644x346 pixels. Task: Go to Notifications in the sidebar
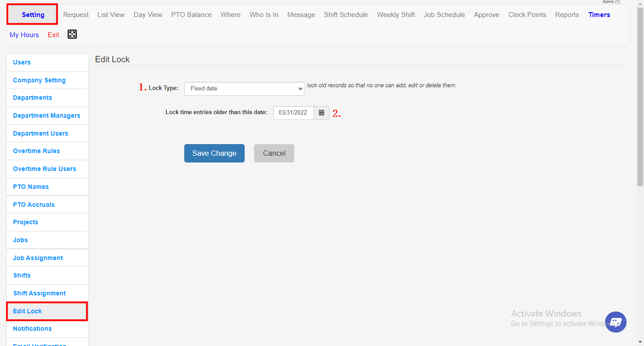[32, 329]
